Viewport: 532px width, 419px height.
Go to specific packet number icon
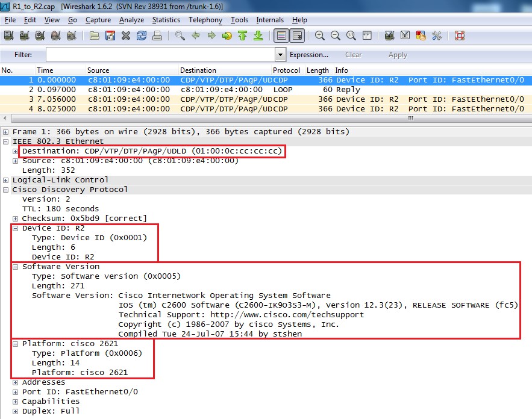click(x=227, y=36)
